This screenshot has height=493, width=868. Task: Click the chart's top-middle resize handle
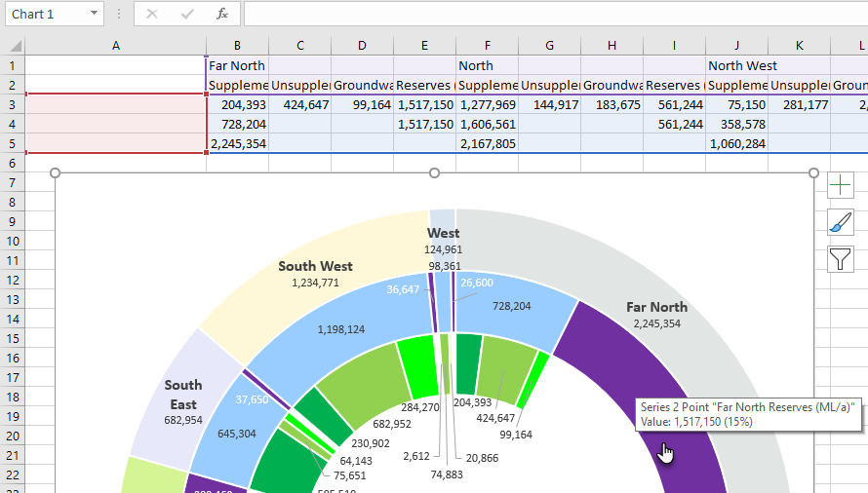(435, 173)
